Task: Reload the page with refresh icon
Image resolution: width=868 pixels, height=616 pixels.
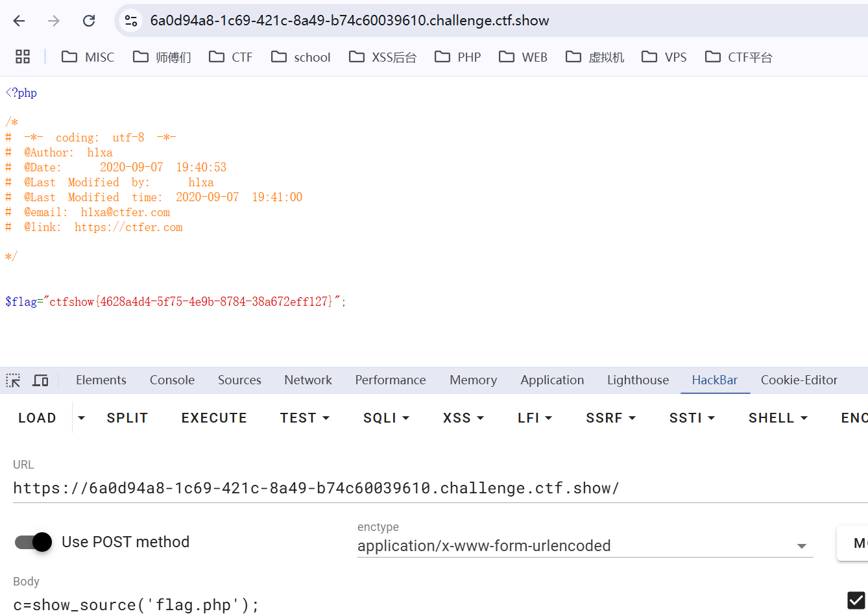Action: pyautogui.click(x=89, y=21)
